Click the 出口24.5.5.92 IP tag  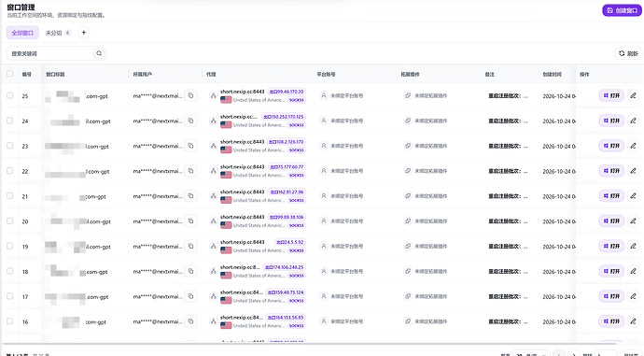pos(290,242)
